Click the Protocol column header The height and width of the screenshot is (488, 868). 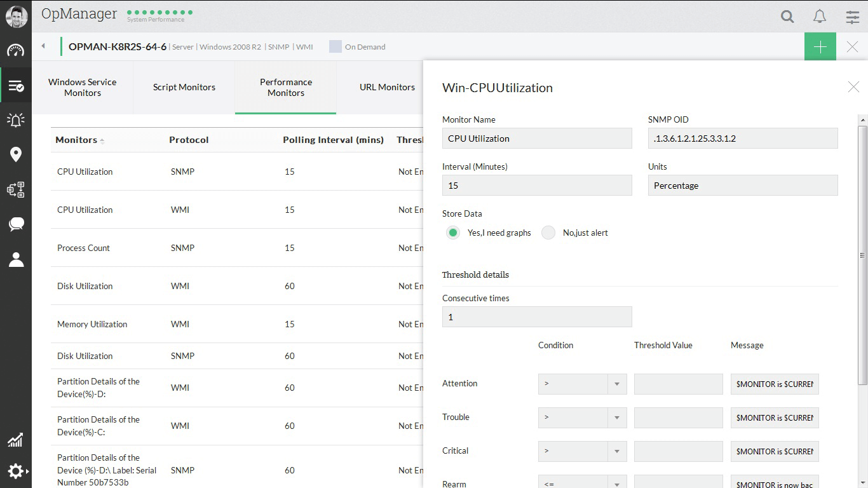point(189,140)
